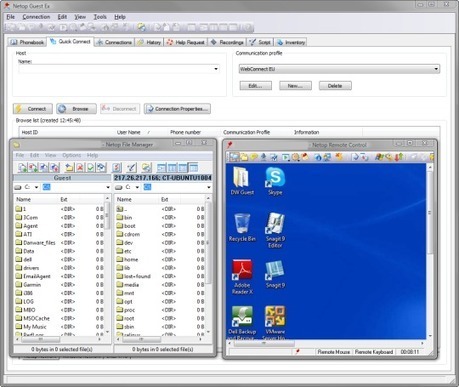
Task: Expand the Host Name dropdown
Action: [x=216, y=69]
